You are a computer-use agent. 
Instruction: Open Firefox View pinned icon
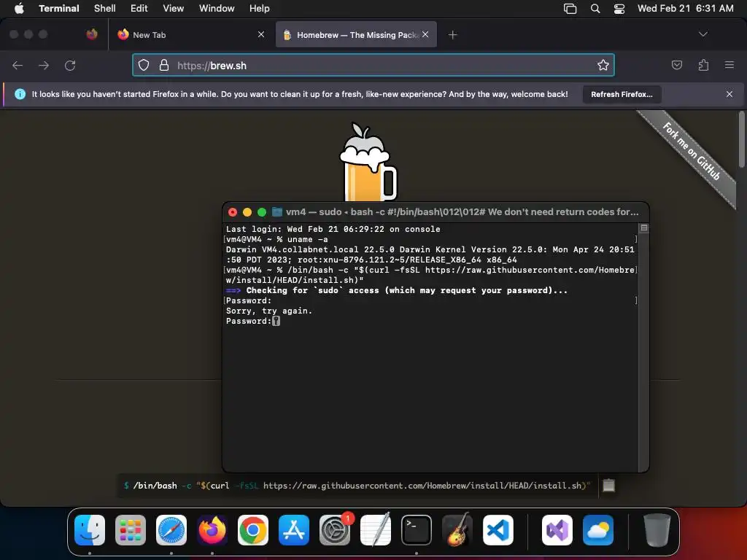92,34
